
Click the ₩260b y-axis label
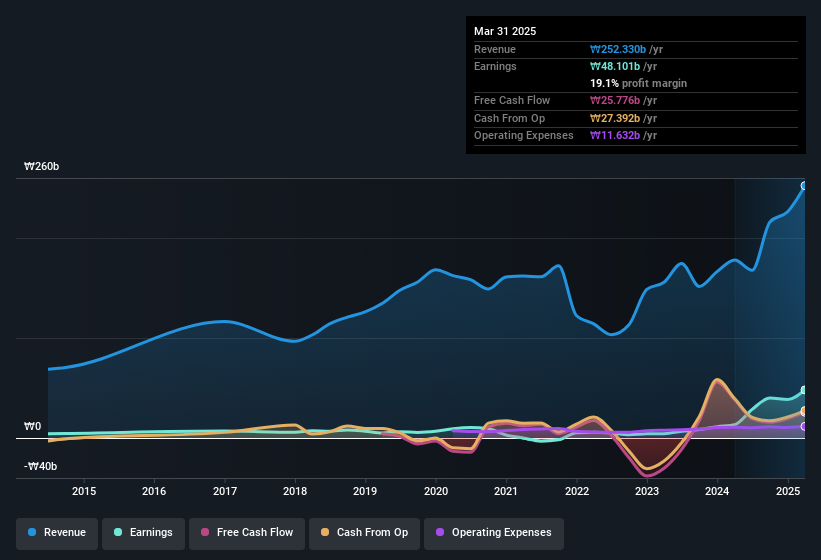click(x=42, y=166)
